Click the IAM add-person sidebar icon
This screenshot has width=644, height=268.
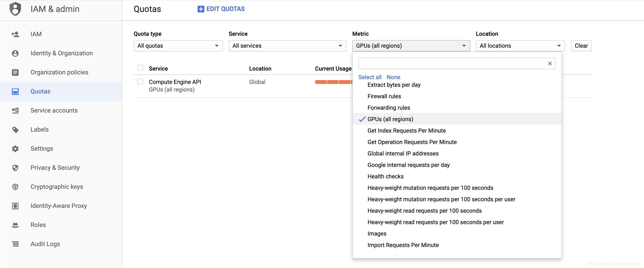(x=15, y=34)
